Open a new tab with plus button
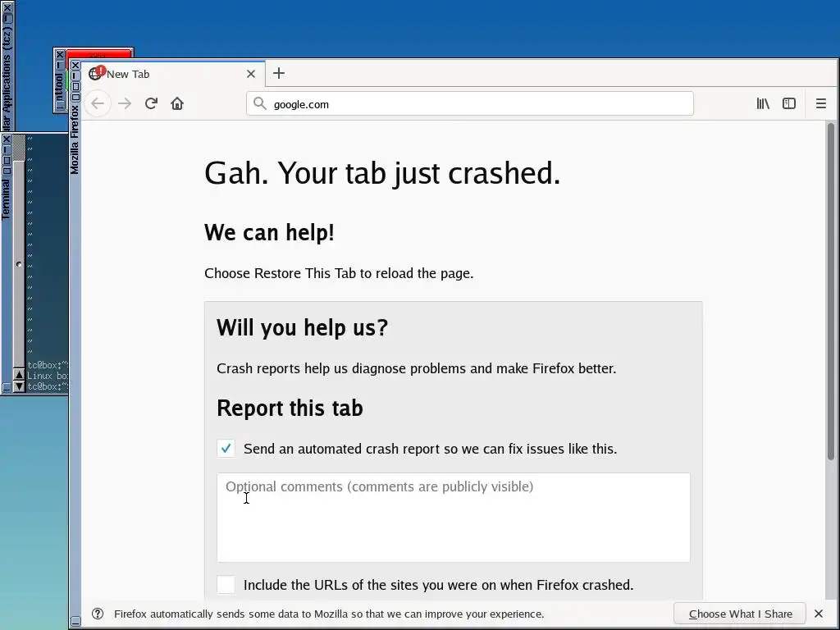 click(279, 73)
